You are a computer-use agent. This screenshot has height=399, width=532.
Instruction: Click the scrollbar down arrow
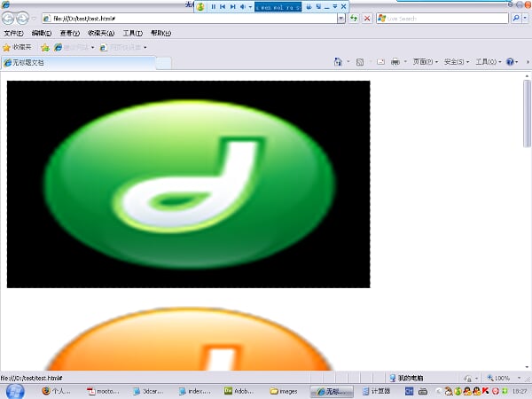pos(527,367)
